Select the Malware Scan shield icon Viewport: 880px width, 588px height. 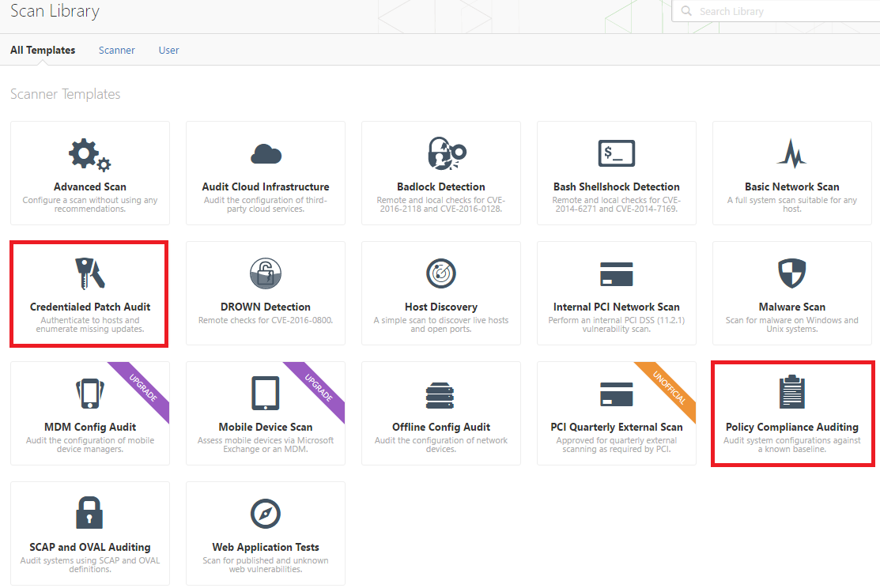(791, 273)
